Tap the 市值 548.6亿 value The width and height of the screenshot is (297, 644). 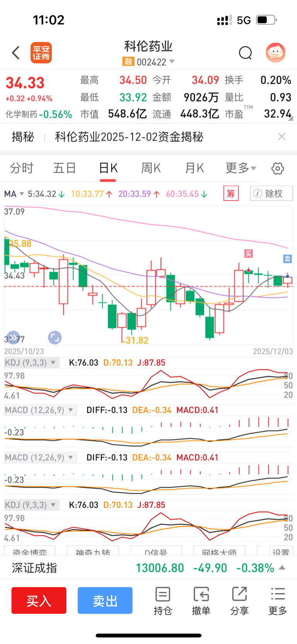(x=127, y=114)
